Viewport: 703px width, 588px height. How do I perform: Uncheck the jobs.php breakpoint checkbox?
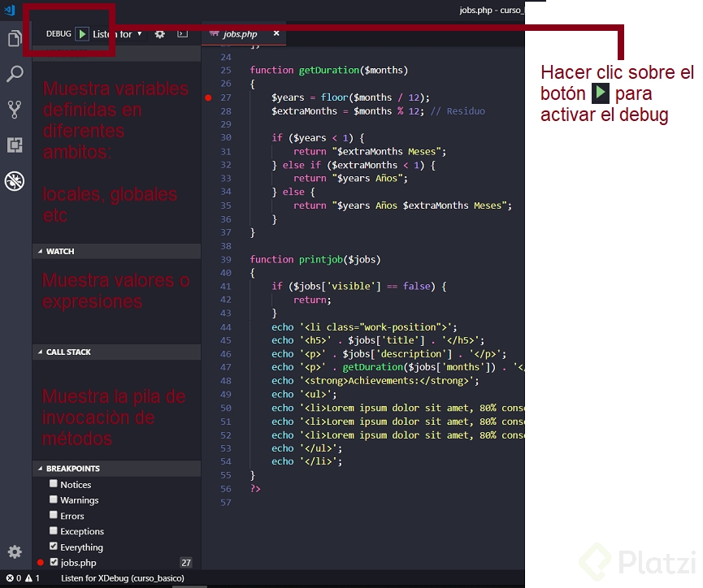click(54, 562)
